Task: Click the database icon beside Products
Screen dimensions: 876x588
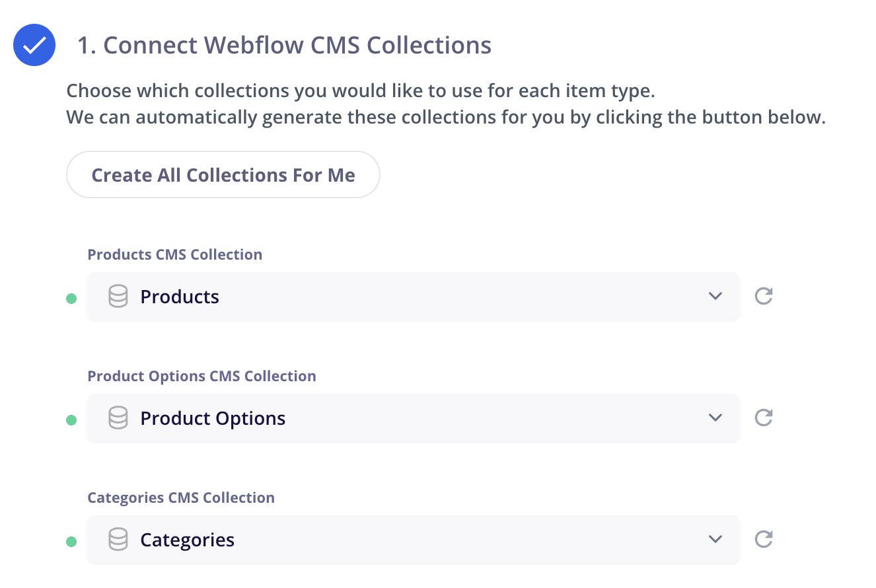Action: coord(118,297)
